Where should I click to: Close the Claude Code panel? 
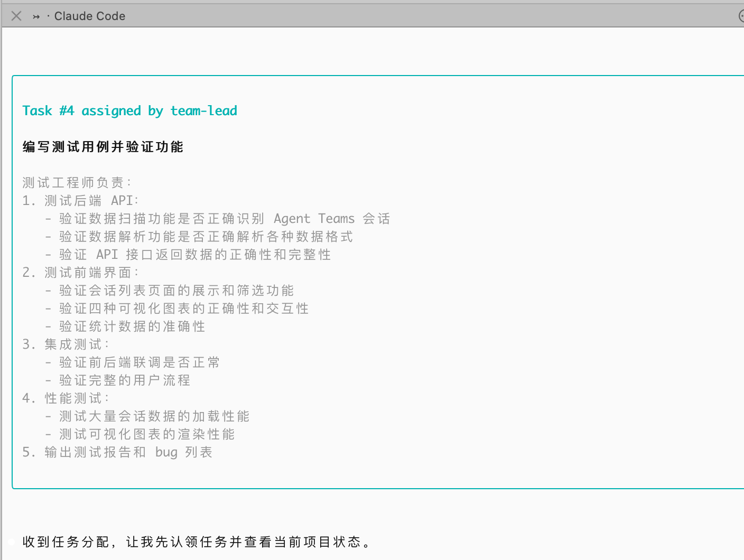[x=16, y=16]
